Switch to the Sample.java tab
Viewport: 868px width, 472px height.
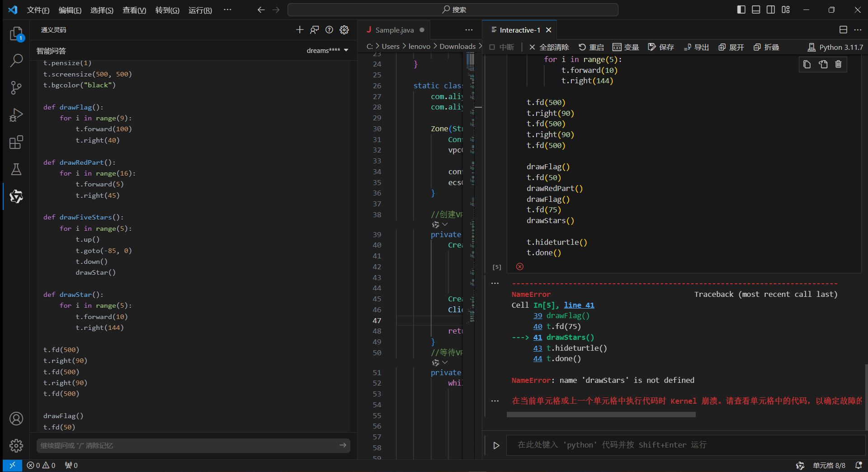pyautogui.click(x=394, y=30)
